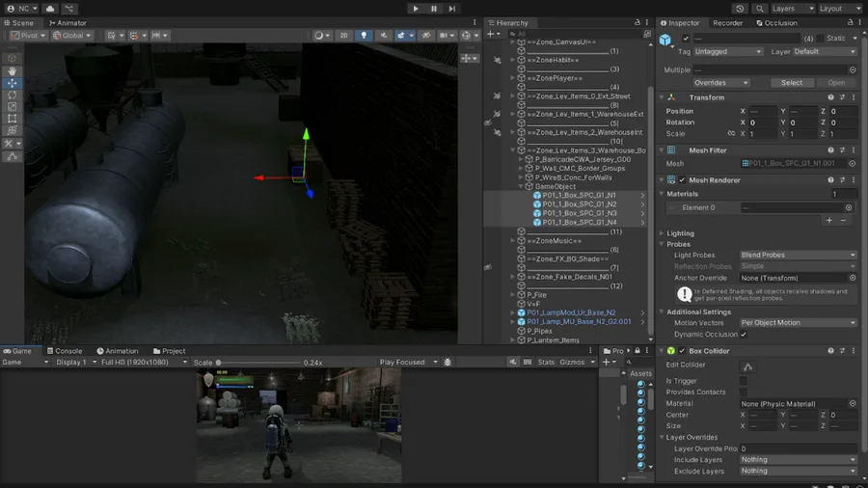Open draw mode shading sphere dropdown
The height and width of the screenshot is (488, 868).
321,36
